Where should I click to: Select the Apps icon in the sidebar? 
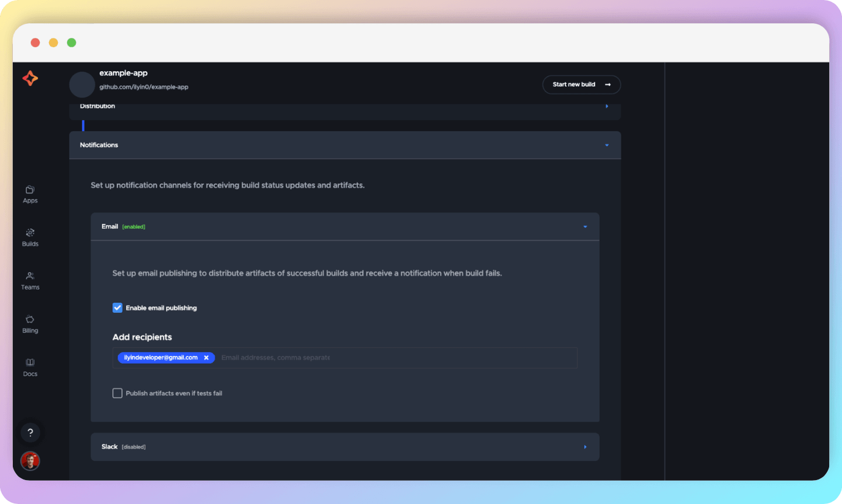click(30, 192)
